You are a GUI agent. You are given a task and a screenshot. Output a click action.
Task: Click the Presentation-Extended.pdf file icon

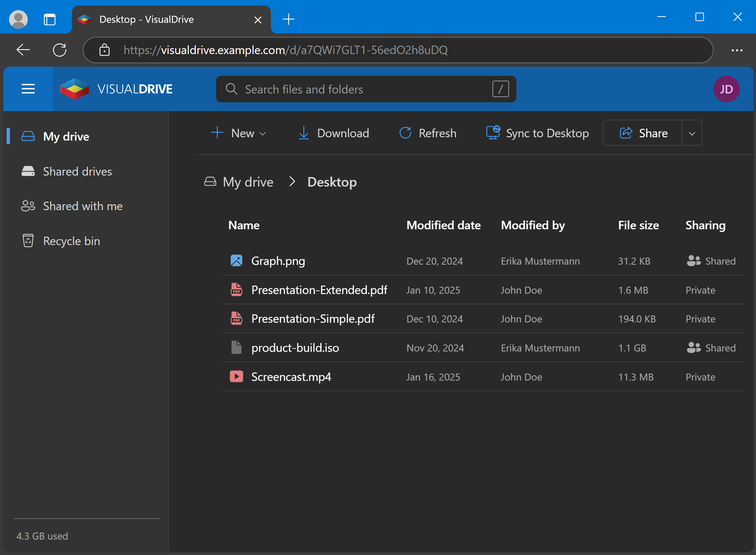tap(236, 290)
